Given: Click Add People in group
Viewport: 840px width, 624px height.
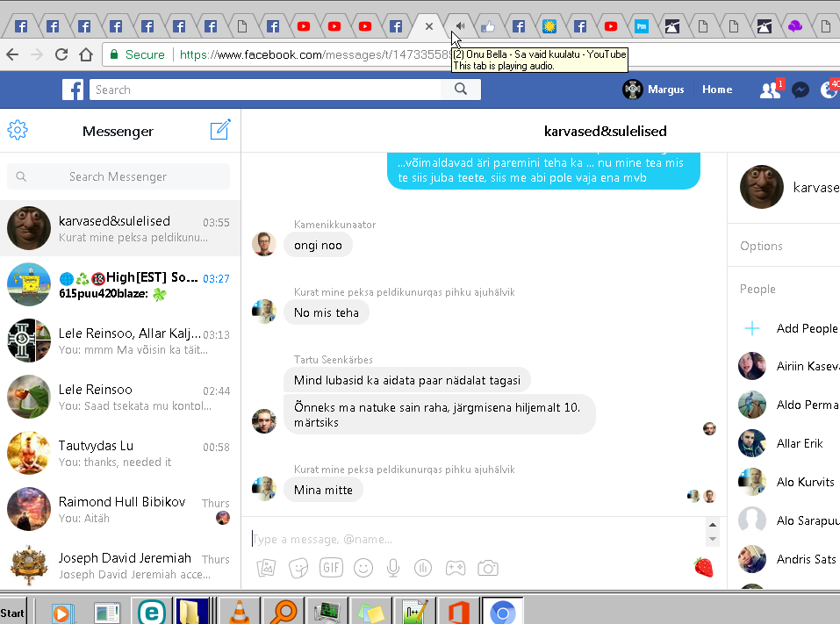Looking at the screenshot, I should coord(807,328).
